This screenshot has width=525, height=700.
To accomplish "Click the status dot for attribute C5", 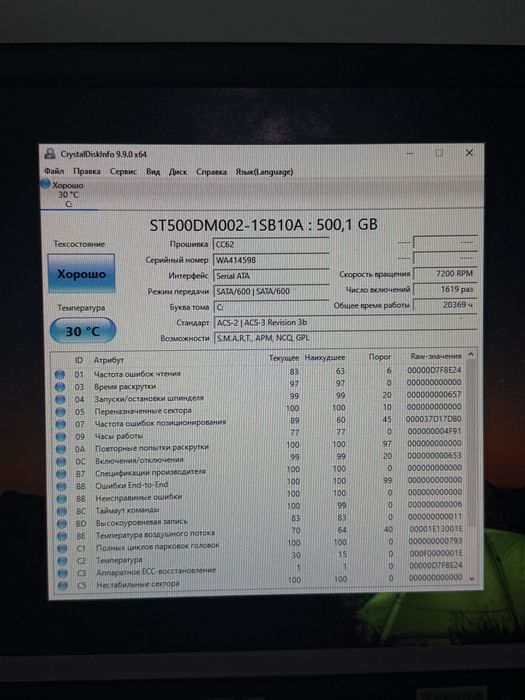I will pos(63,585).
